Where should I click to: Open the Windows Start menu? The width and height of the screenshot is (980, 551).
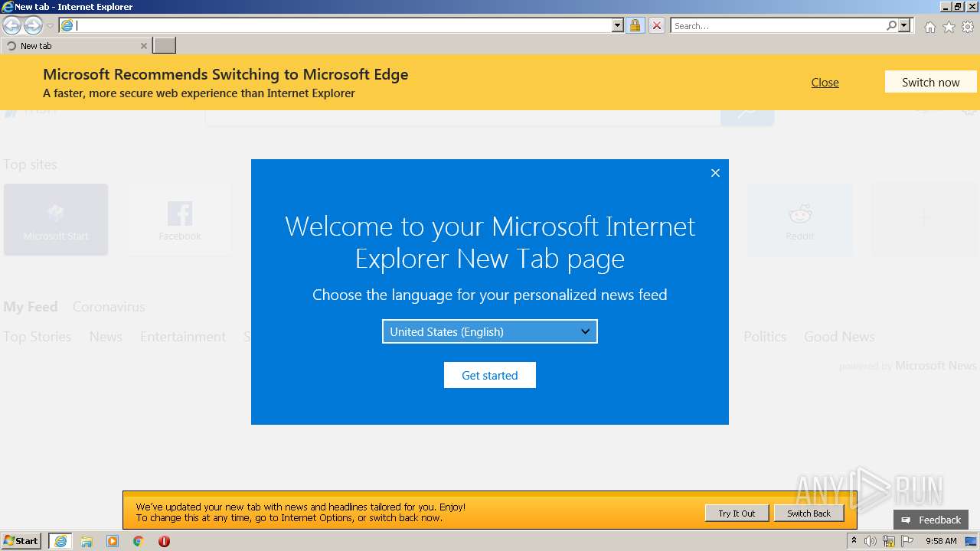click(21, 541)
